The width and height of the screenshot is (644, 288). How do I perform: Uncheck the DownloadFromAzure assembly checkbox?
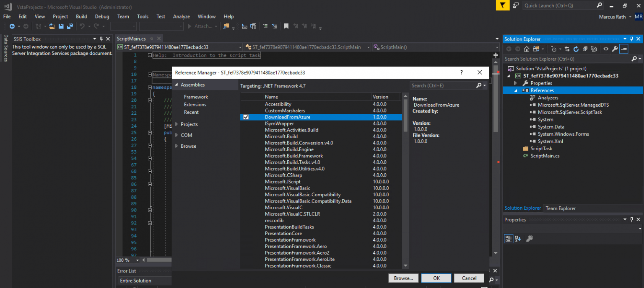pos(246,117)
